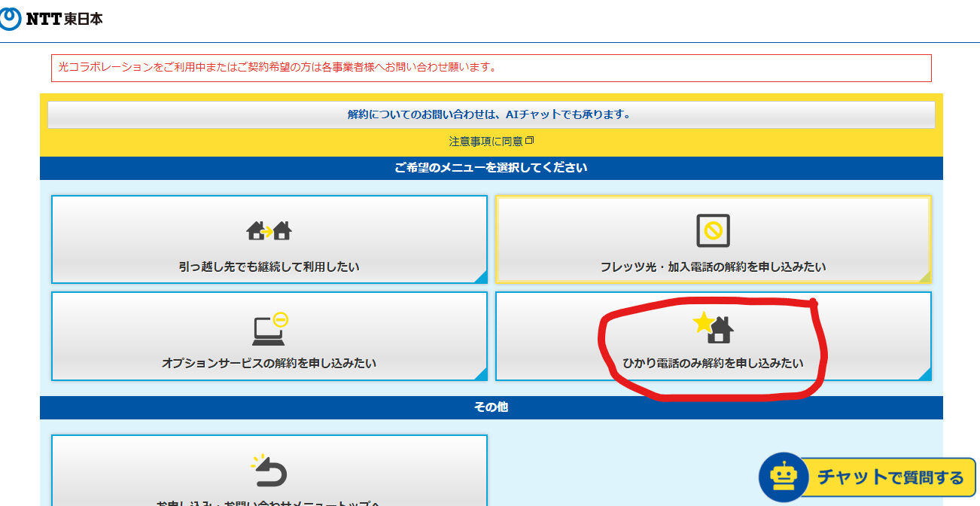
Task: Select 引っ越し先でも継続して利用したい option
Action: click(x=269, y=239)
